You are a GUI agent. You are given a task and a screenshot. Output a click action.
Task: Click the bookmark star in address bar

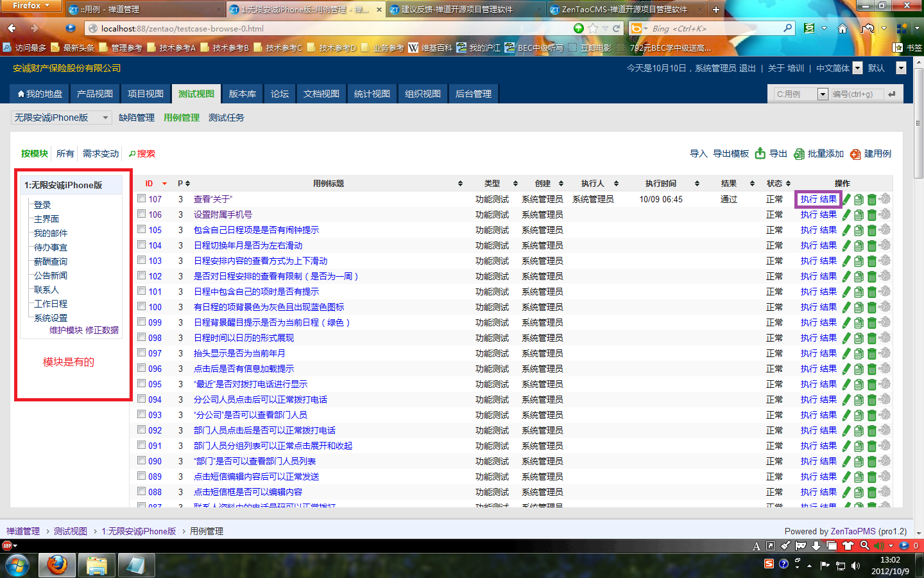pos(593,28)
